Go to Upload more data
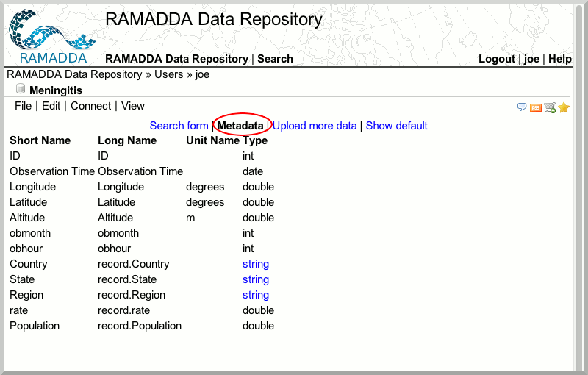 click(x=315, y=126)
